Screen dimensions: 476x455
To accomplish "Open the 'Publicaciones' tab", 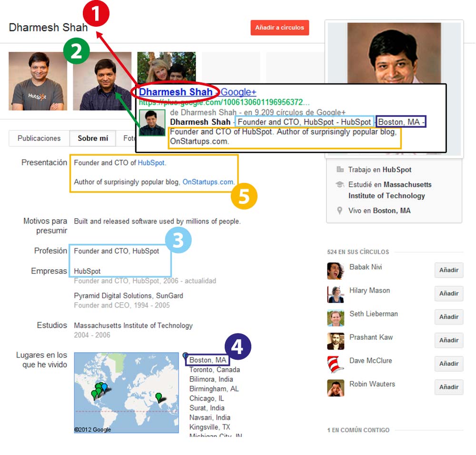I will (x=39, y=138).
